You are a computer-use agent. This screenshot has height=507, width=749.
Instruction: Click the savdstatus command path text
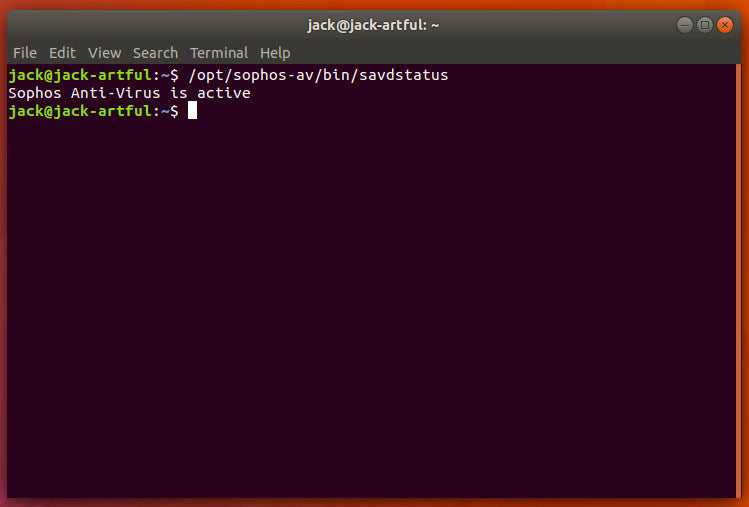point(318,76)
